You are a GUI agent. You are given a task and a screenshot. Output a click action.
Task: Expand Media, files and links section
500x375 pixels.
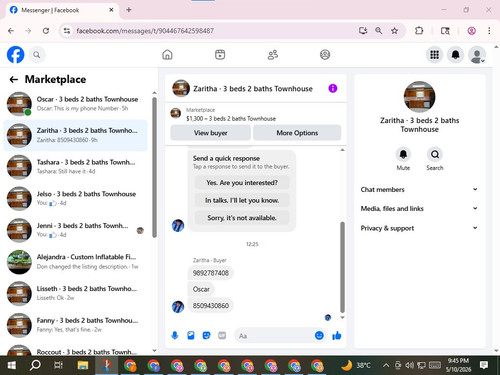tap(419, 209)
